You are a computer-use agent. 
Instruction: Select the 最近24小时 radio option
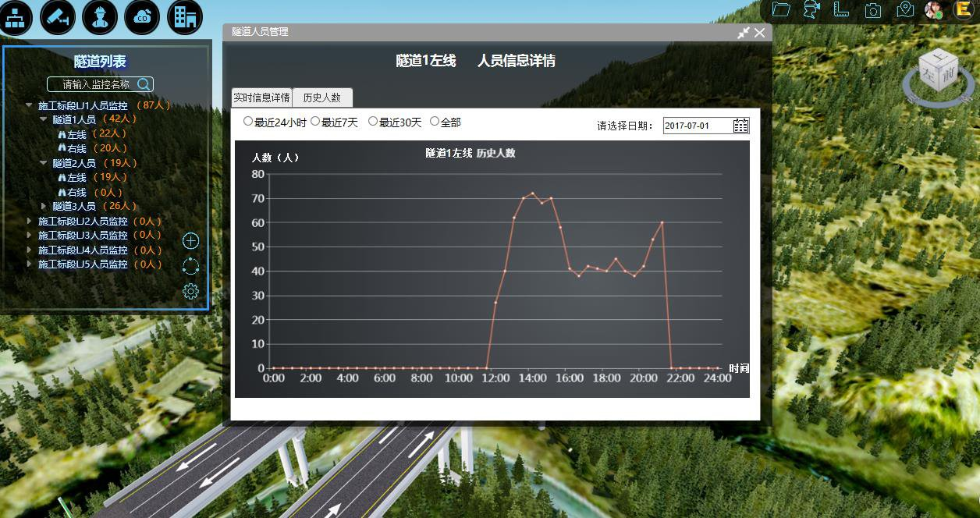pyautogui.click(x=248, y=121)
